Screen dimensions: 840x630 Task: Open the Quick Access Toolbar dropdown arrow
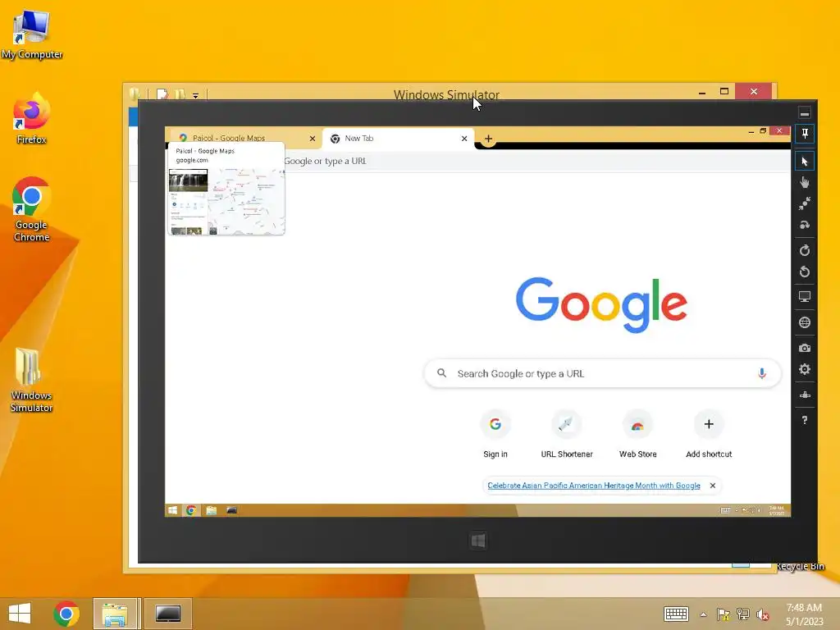[195, 95]
